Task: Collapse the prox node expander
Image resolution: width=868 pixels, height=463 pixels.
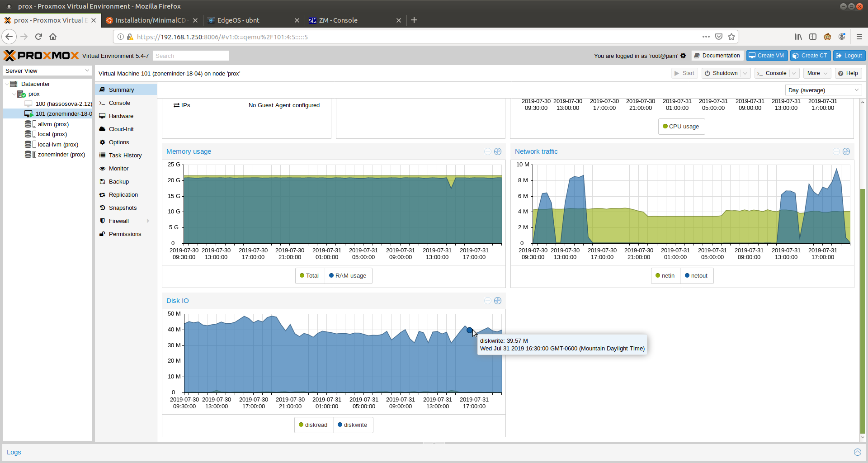Action: tap(14, 94)
